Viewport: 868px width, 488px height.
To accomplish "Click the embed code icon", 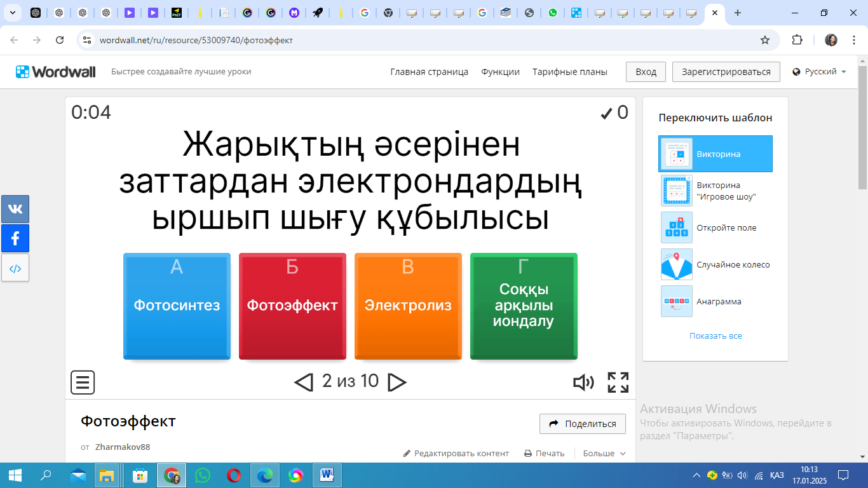I will [15, 268].
